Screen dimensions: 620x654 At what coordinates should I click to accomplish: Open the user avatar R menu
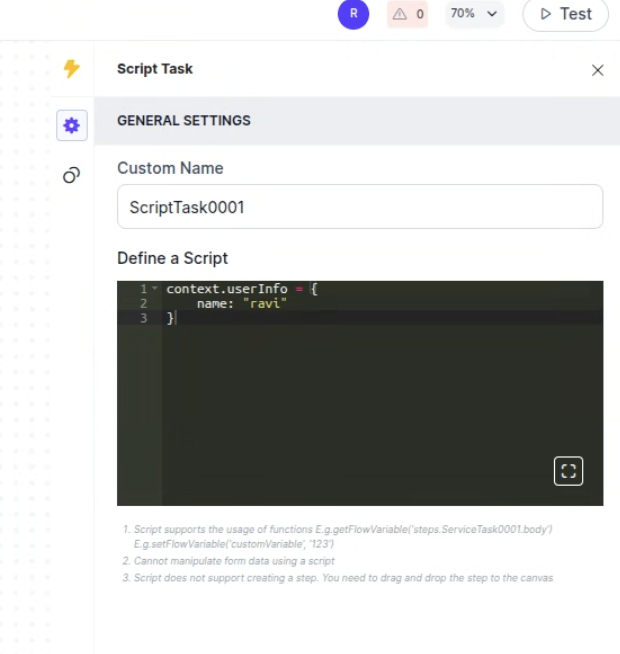[x=353, y=14]
